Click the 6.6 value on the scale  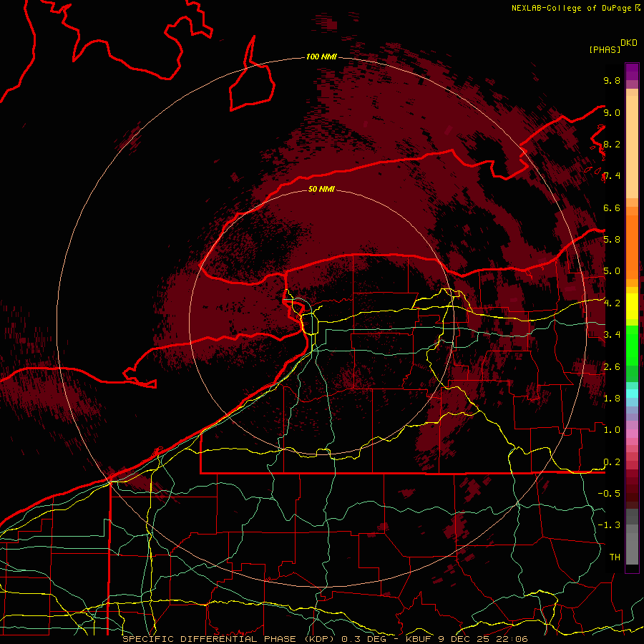coord(612,208)
